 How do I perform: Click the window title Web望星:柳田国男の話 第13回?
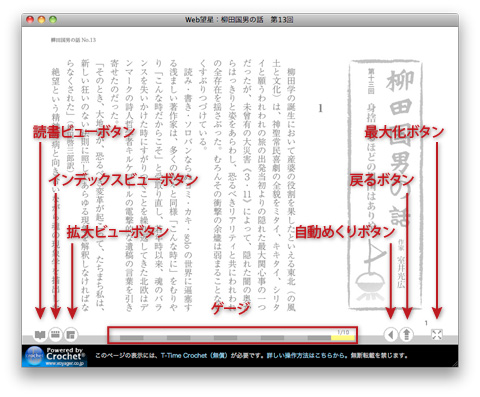click(x=239, y=20)
